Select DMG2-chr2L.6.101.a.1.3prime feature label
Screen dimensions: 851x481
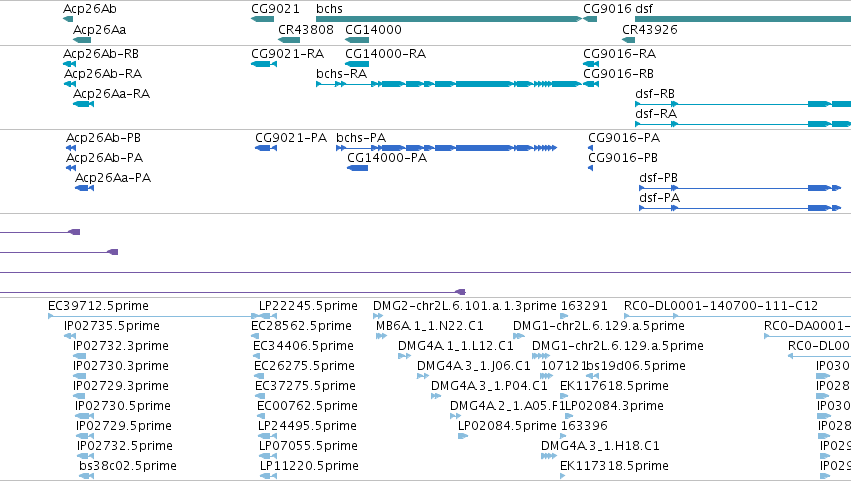[465, 306]
